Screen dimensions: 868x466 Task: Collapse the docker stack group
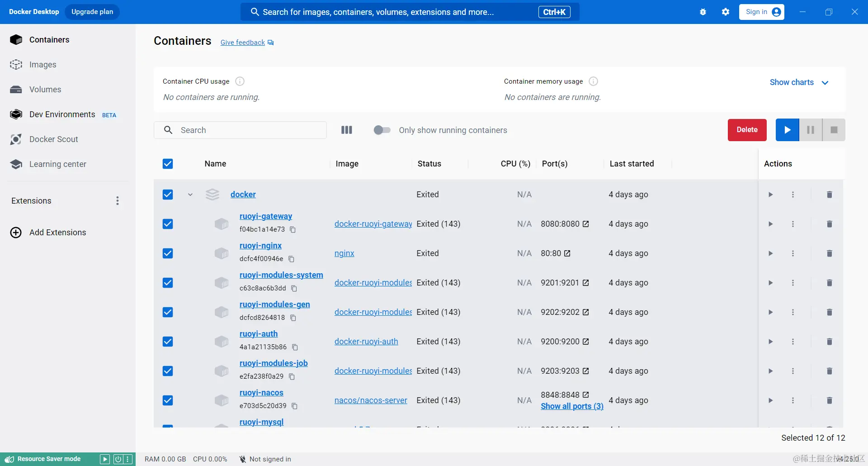click(190, 195)
